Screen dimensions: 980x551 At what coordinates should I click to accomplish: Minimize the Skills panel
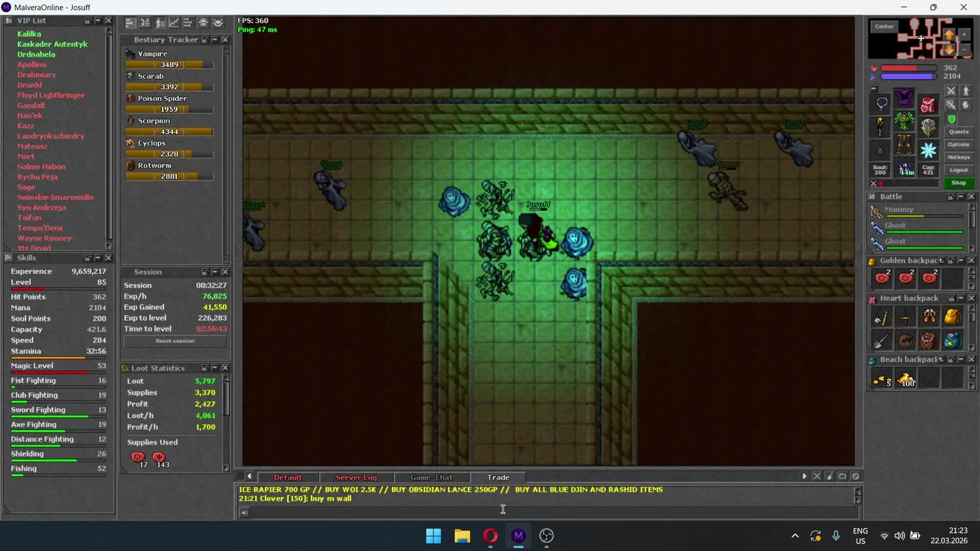click(98, 258)
